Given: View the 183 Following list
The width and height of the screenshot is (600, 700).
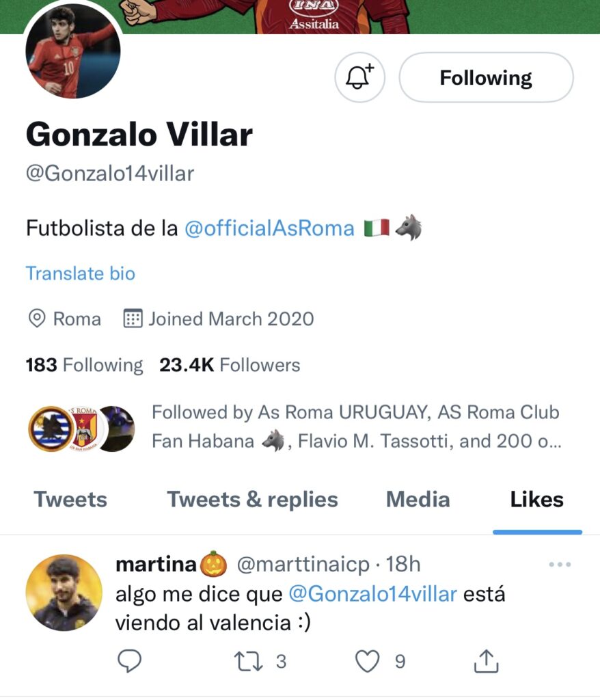Looking at the screenshot, I should [84, 365].
